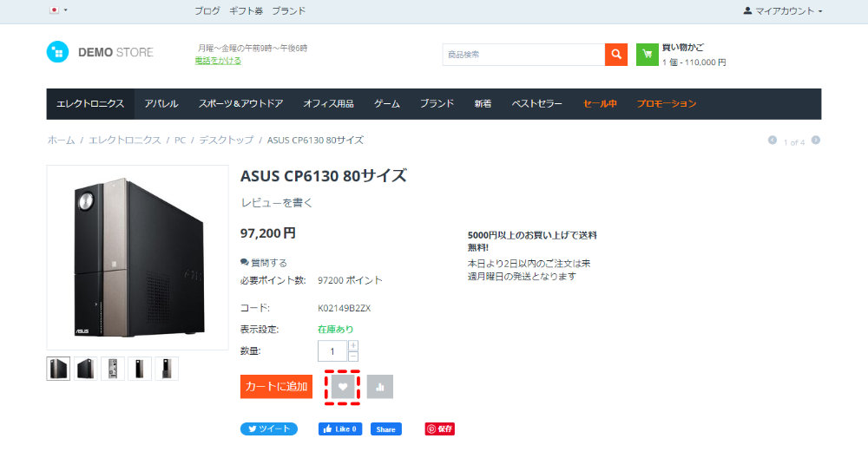Go to previous product arrow
Image resolution: width=868 pixels, height=458 pixels.
click(773, 141)
